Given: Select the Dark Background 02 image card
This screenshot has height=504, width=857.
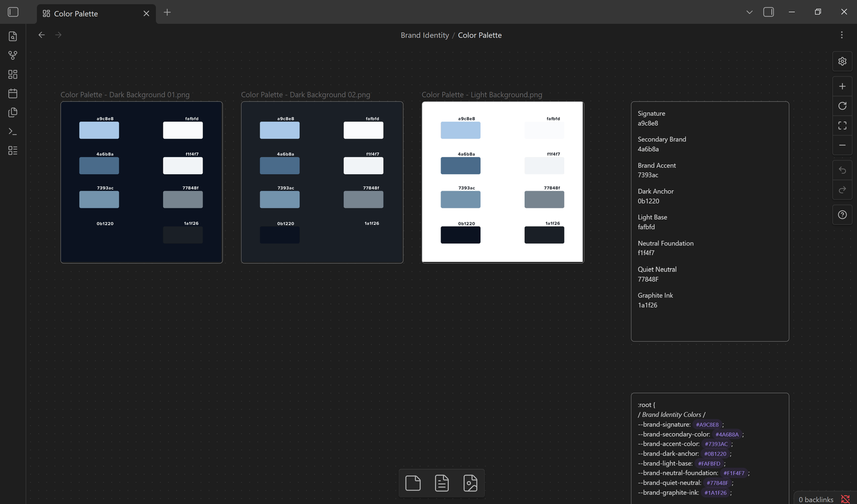Looking at the screenshot, I should tap(322, 182).
